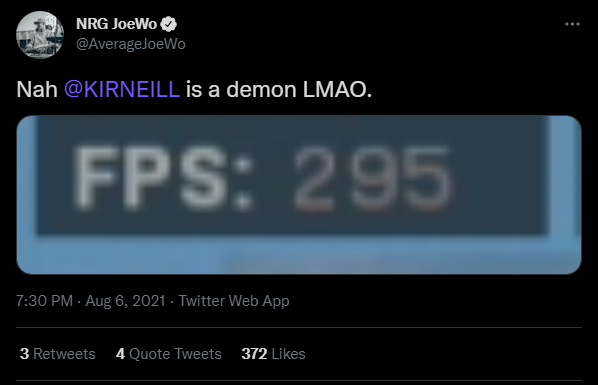Click the verified badge beside NRG JoeWo
This screenshot has height=385, width=598.
(x=168, y=24)
